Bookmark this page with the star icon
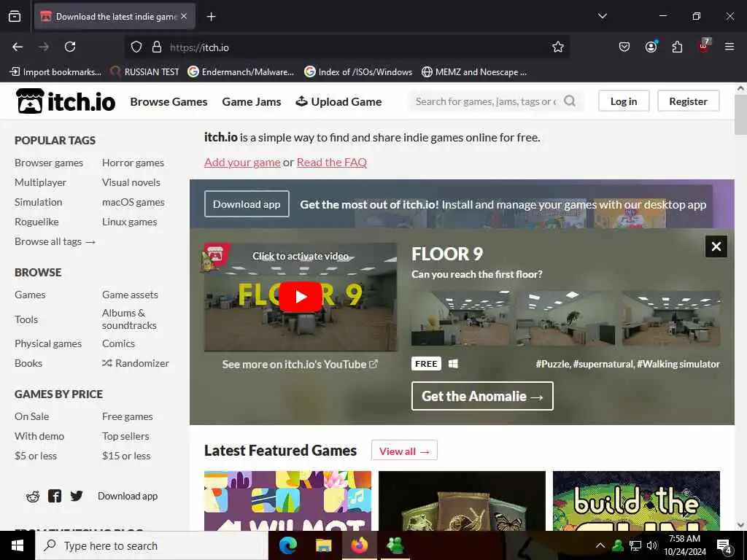Image resolution: width=747 pixels, height=560 pixels. tap(558, 47)
